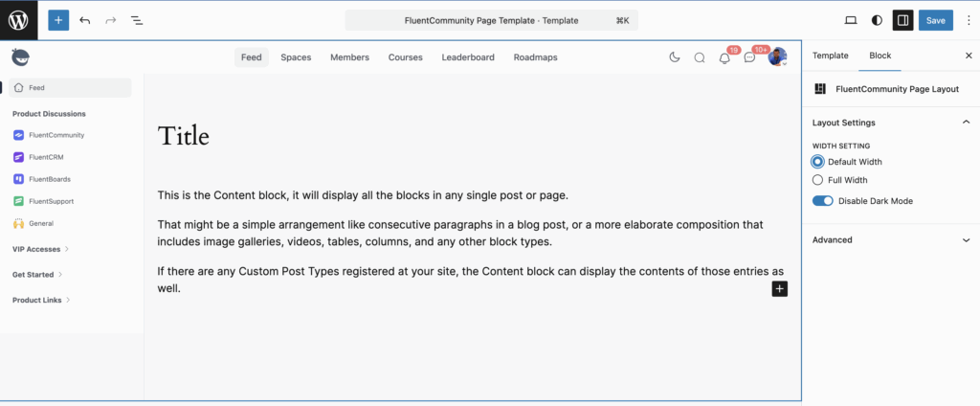This screenshot has height=406, width=980.
Task: Click the FluentCRM space icon
Action: click(18, 157)
